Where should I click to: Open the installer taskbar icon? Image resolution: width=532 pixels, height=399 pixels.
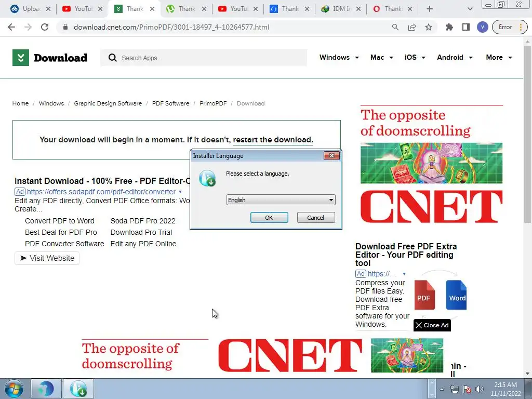(x=78, y=389)
